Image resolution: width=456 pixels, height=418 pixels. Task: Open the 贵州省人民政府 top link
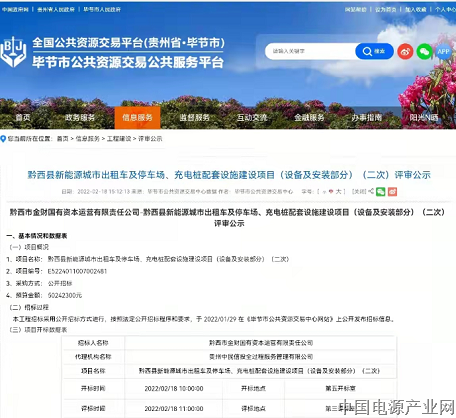click(x=56, y=10)
